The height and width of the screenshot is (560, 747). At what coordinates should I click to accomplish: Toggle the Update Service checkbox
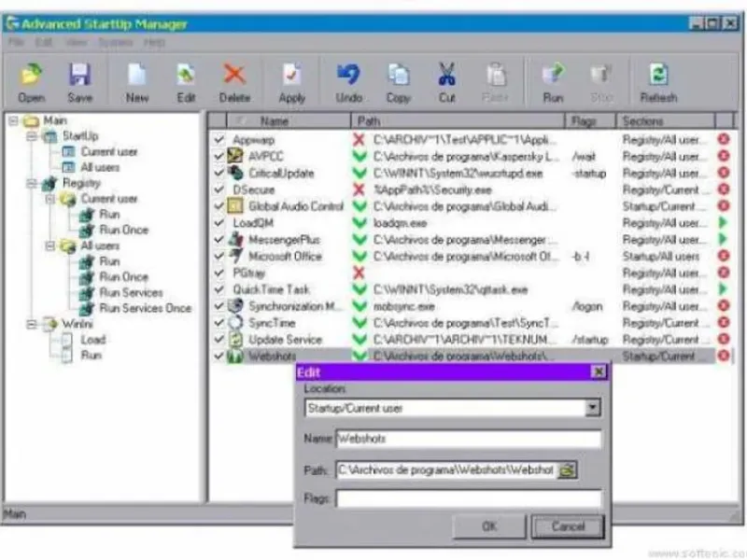pos(218,339)
